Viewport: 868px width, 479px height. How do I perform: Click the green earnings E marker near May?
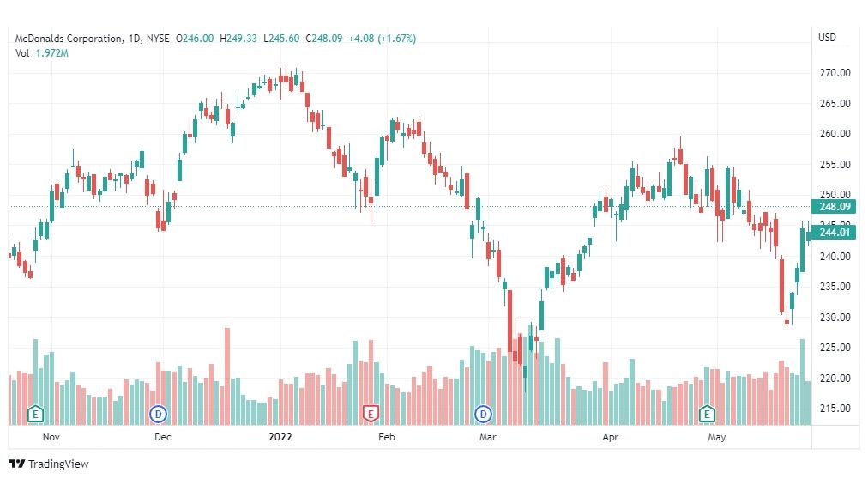[x=707, y=414]
